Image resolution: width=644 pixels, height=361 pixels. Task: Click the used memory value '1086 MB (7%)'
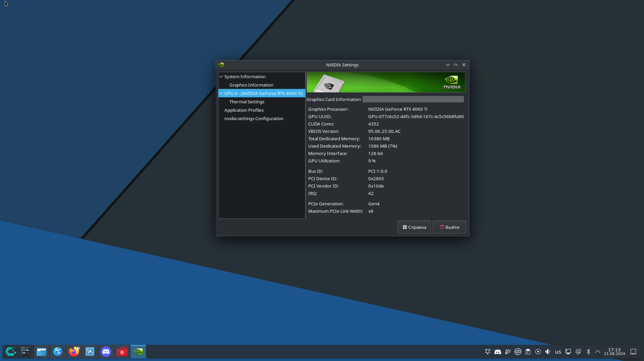(x=383, y=146)
